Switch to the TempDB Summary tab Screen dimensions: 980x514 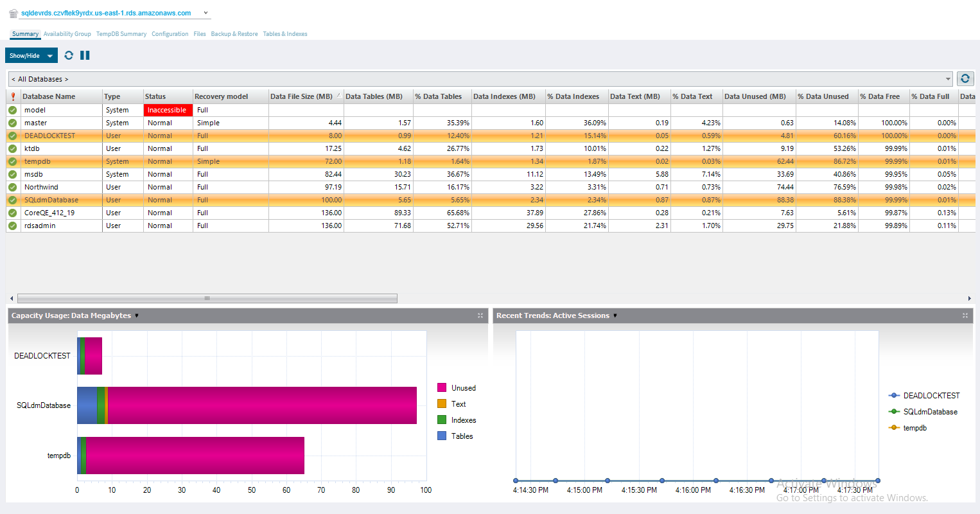(121, 34)
